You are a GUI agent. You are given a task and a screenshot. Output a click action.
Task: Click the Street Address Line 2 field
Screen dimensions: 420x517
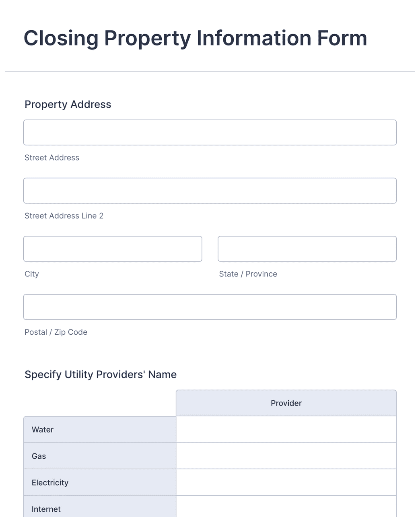(210, 190)
